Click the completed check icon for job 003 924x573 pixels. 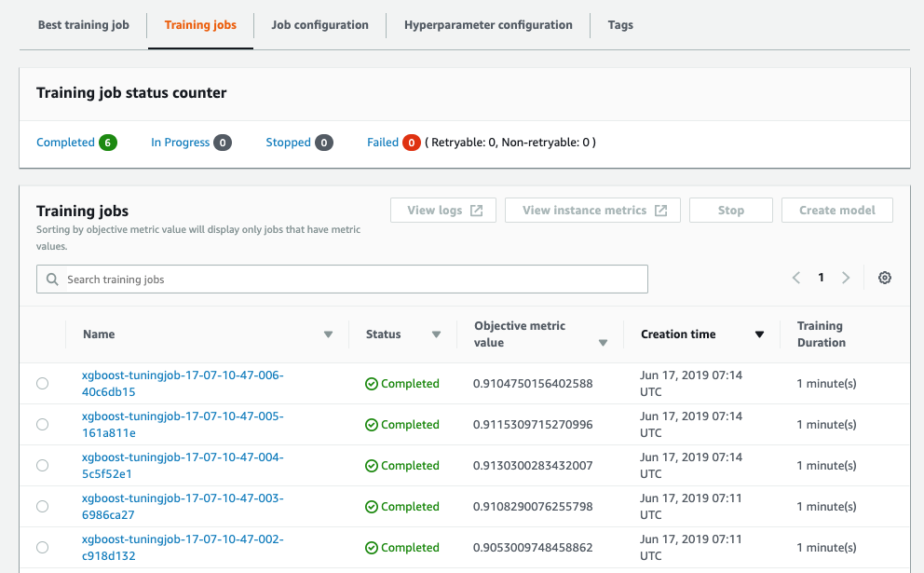coord(372,507)
